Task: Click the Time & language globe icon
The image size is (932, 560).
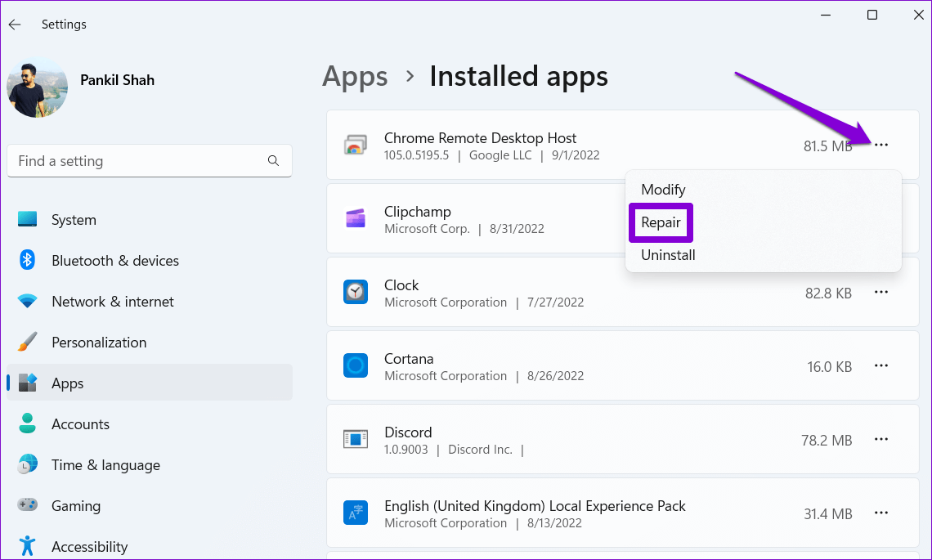Action: [x=27, y=464]
